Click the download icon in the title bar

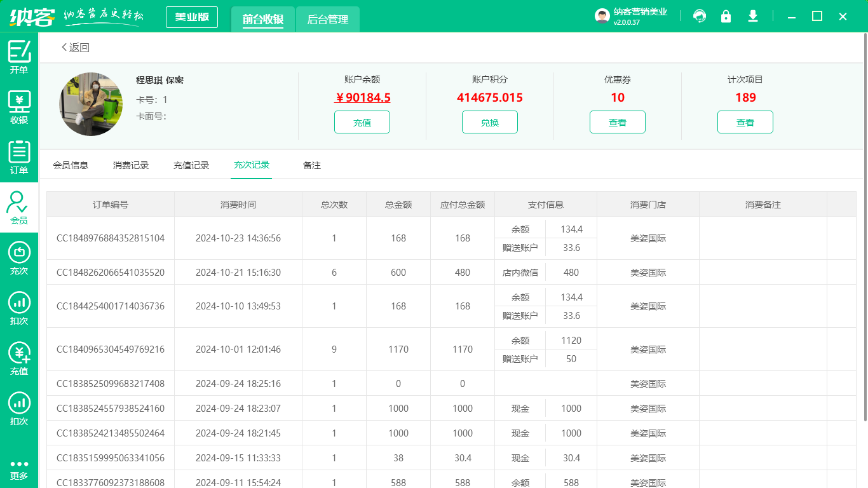(753, 17)
